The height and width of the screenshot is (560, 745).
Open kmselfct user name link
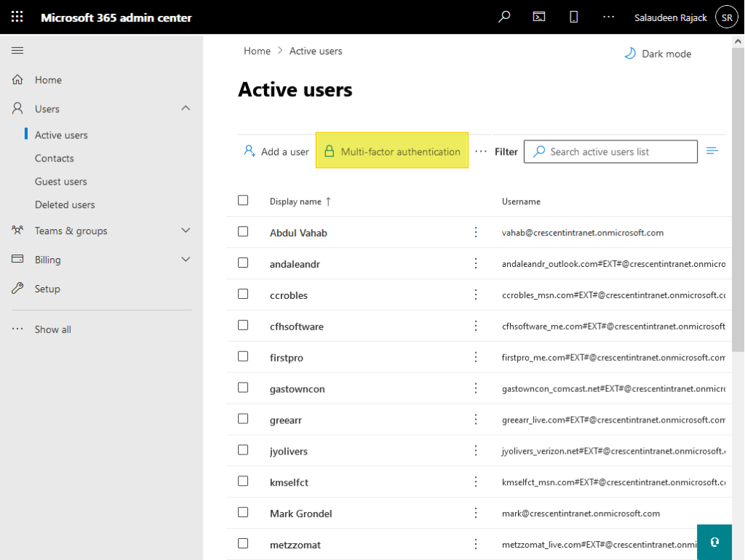pyautogui.click(x=289, y=483)
